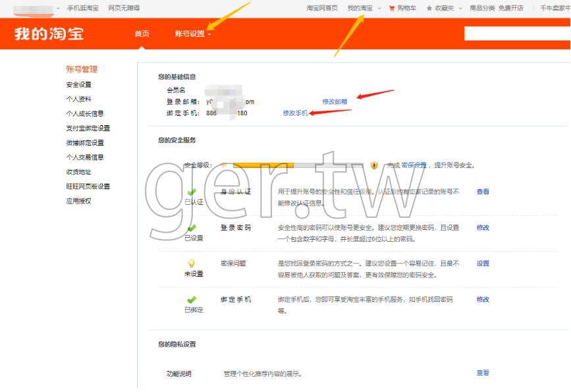
Task: Click the security shield warning icon
Action: point(374,165)
